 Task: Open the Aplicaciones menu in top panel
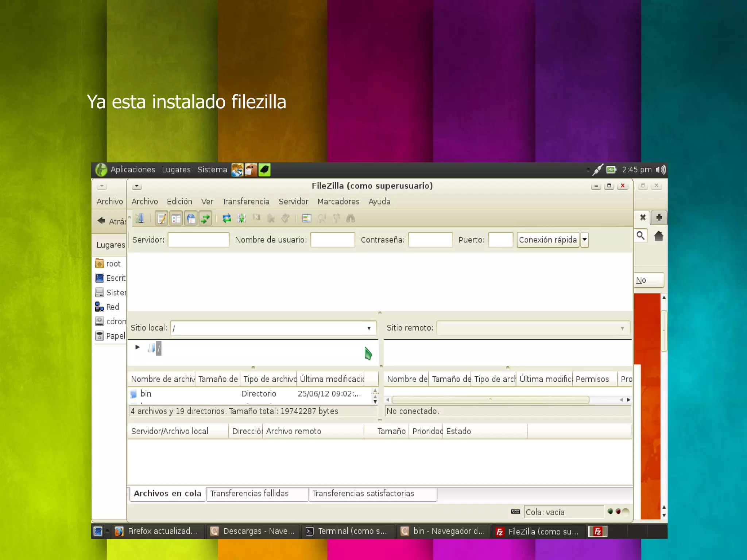pos(133,170)
